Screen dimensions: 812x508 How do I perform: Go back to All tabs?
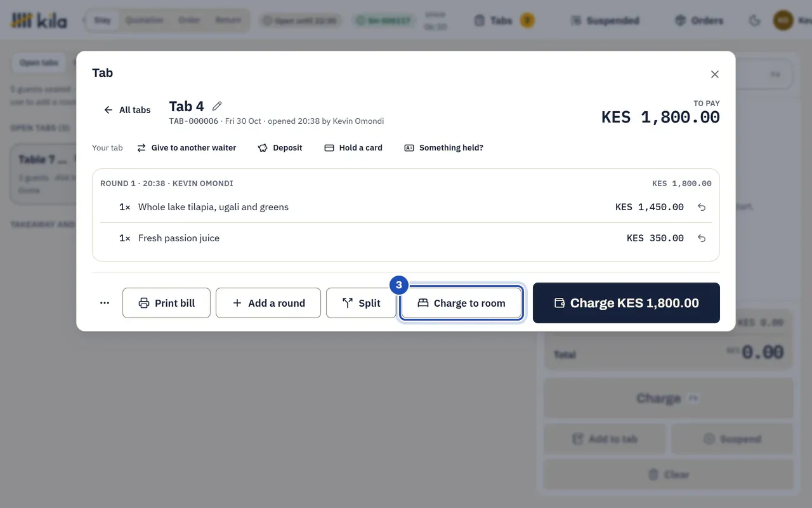[x=127, y=110]
